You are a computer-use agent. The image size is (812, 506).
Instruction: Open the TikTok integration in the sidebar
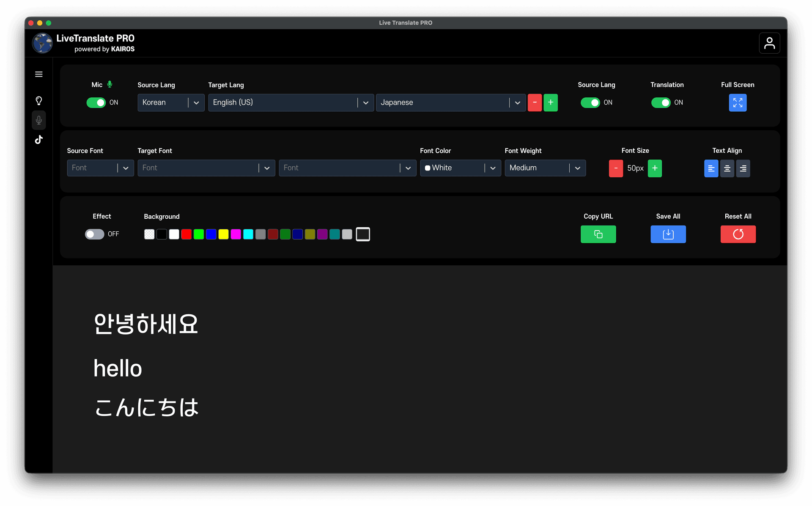coord(38,140)
